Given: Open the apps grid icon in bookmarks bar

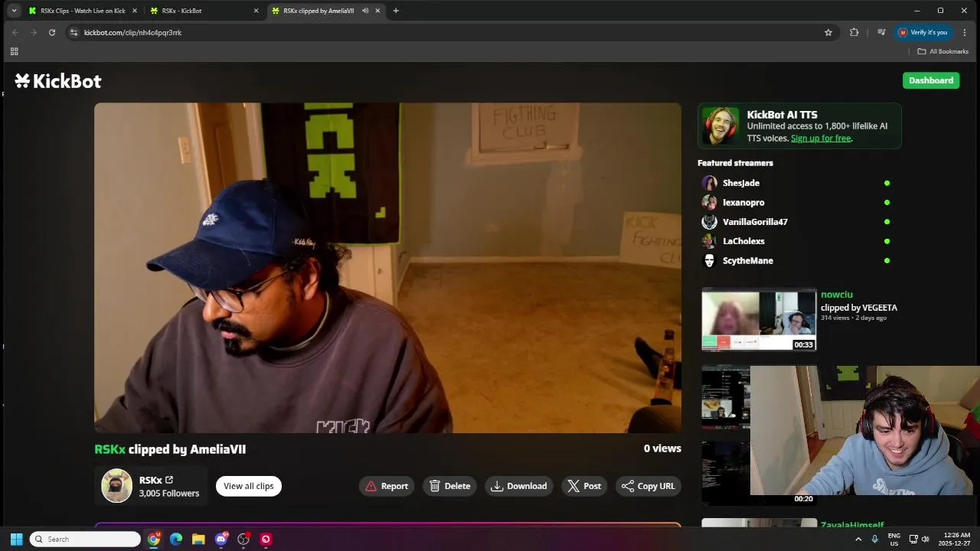Looking at the screenshot, I should (x=14, y=51).
